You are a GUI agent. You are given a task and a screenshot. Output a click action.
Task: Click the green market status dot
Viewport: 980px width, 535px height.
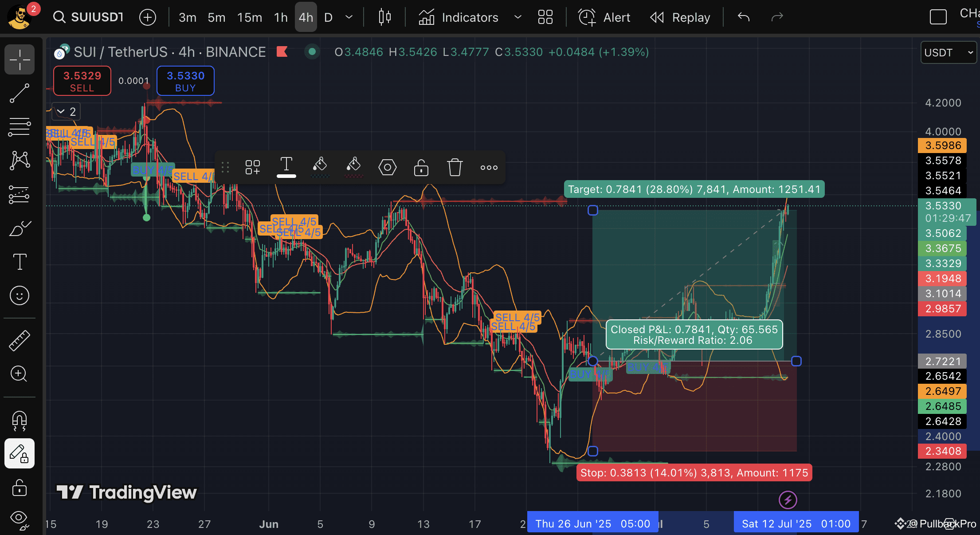pos(312,52)
